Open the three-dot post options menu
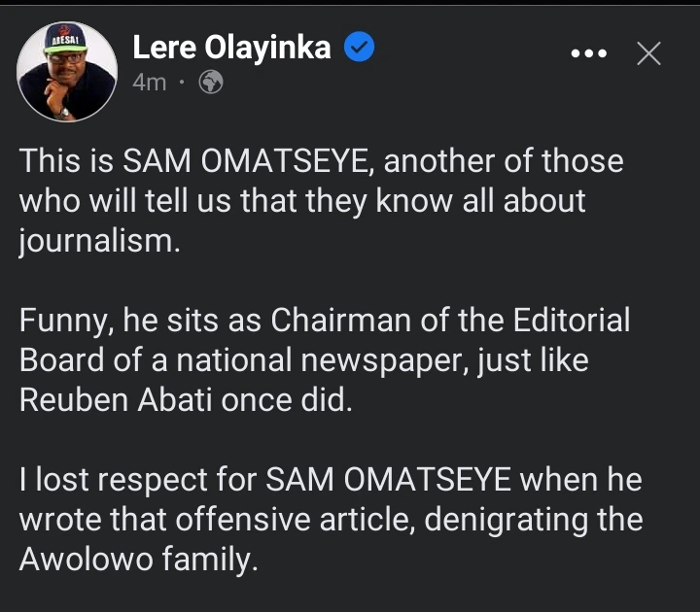Image resolution: width=700 pixels, height=612 pixels. [x=588, y=54]
